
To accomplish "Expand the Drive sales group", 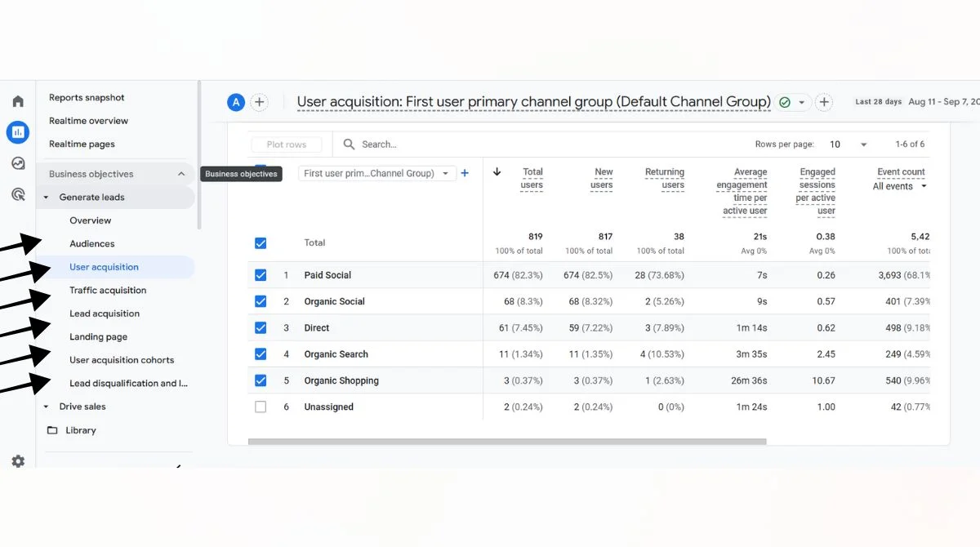I will pyautogui.click(x=46, y=407).
